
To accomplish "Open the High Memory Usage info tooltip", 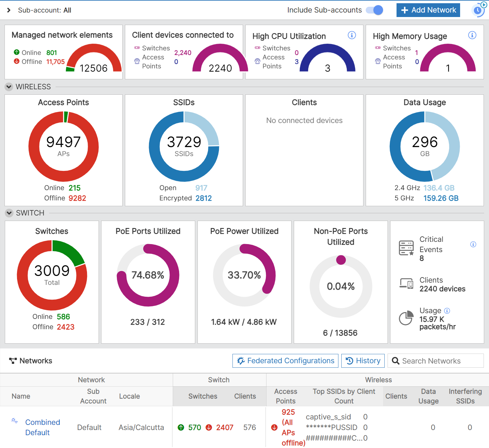I will [x=472, y=35].
